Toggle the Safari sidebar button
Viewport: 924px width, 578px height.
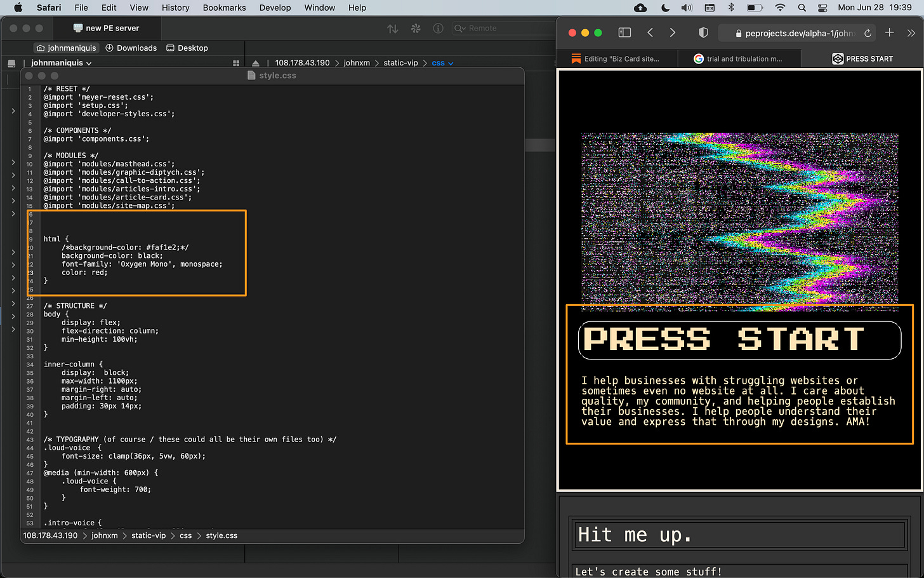624,32
